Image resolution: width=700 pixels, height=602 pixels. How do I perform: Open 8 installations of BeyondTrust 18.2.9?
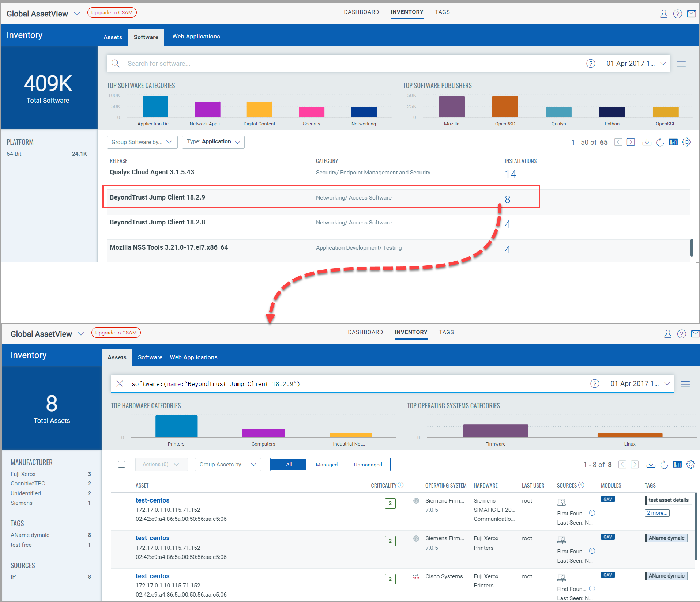508,200
